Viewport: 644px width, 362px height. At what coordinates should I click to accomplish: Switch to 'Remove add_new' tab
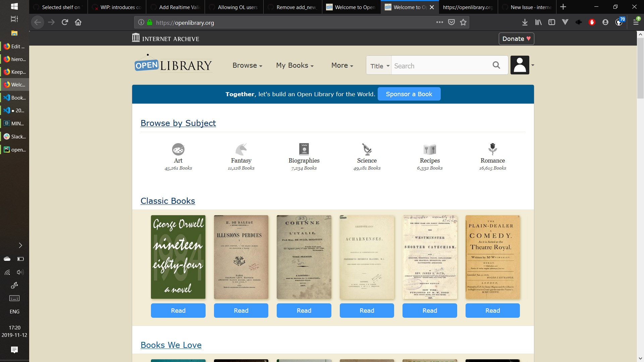(x=293, y=7)
